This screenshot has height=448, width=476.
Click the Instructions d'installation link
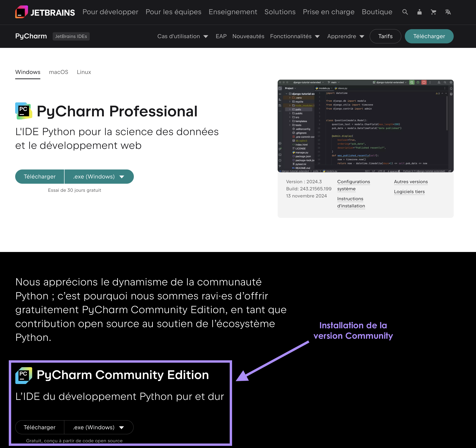350,202
